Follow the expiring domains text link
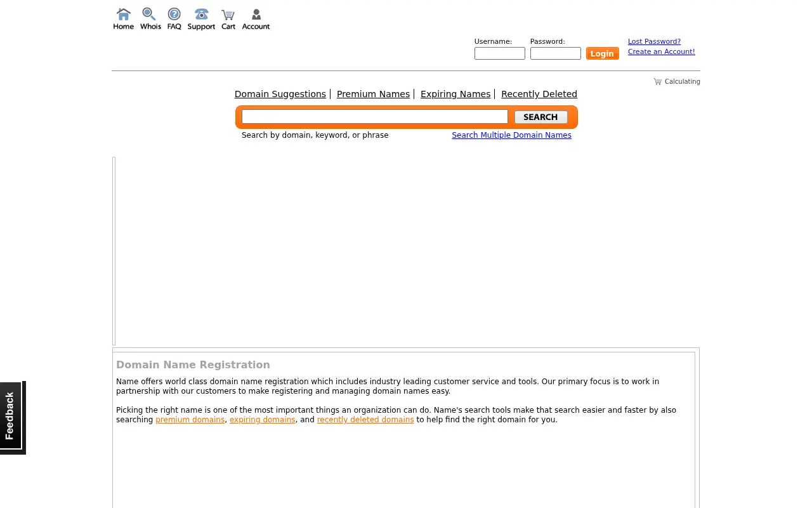The width and height of the screenshot is (812, 508). click(x=263, y=420)
